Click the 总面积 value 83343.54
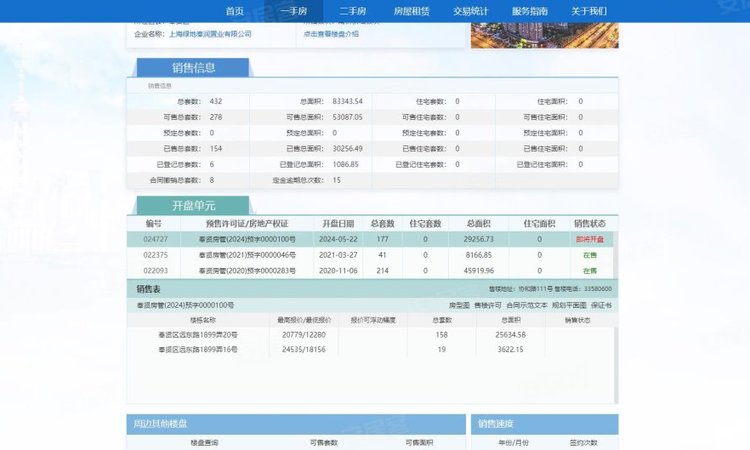The image size is (750, 450). coord(348,101)
